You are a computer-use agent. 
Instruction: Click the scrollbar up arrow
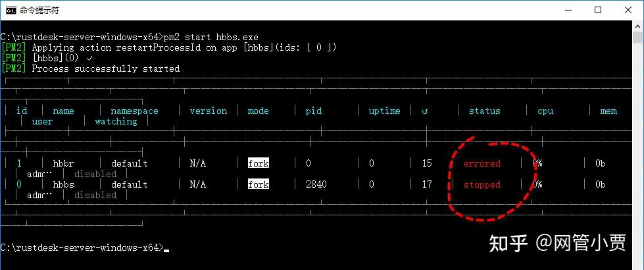coord(638,26)
